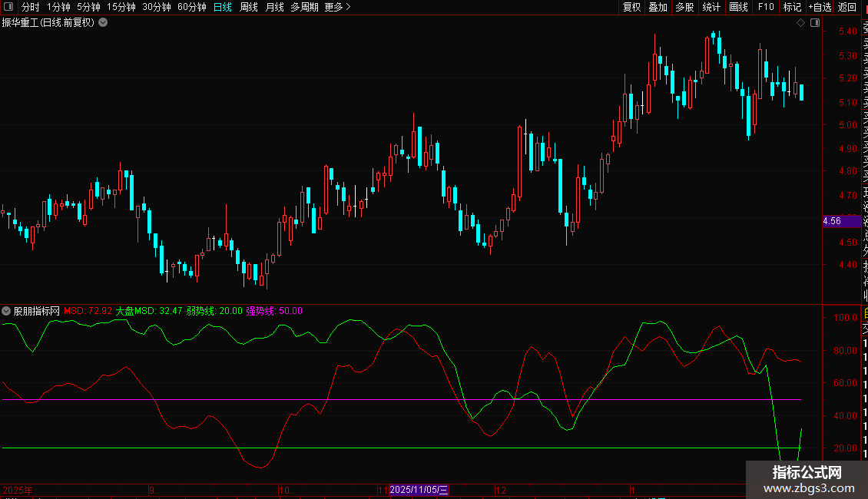Open the 多股 multi-stock view
The image size is (868, 499).
(684, 7)
